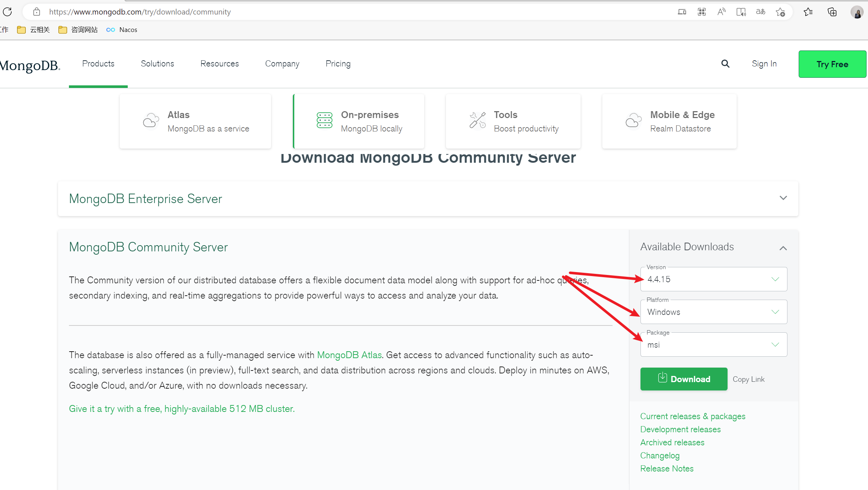This screenshot has width=868, height=490.
Task: Click the MongoDB Community Server heading
Action: click(x=148, y=247)
